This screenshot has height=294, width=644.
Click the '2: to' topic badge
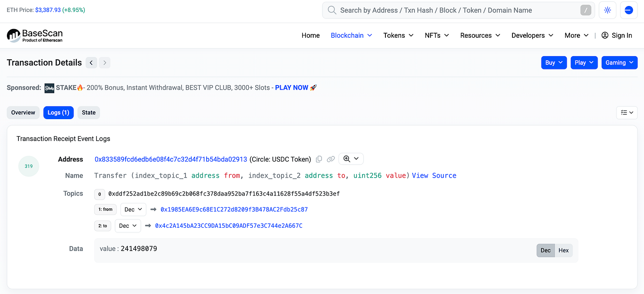tap(103, 225)
